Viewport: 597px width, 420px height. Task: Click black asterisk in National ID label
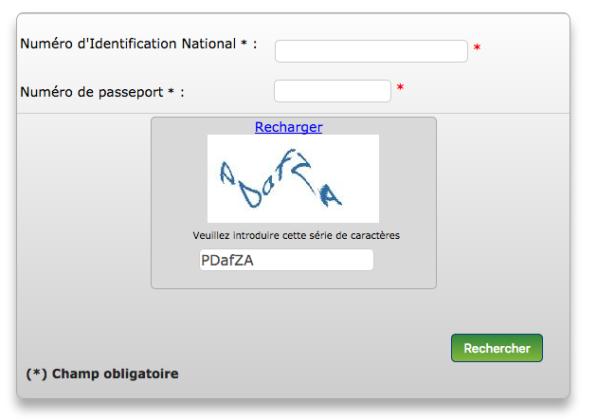[244, 43]
